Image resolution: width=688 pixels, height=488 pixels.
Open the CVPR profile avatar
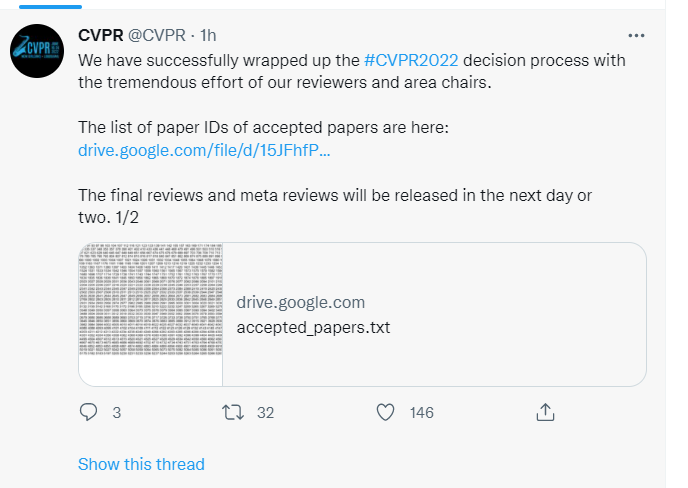(x=37, y=51)
